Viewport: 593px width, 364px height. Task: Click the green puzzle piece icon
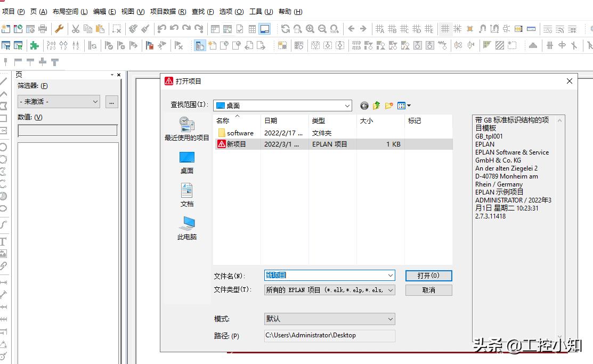[x=35, y=46]
